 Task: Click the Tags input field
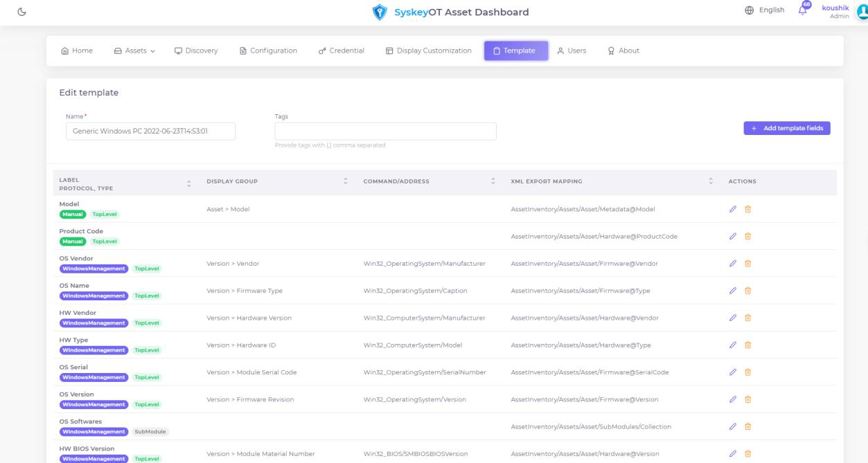pyautogui.click(x=385, y=131)
